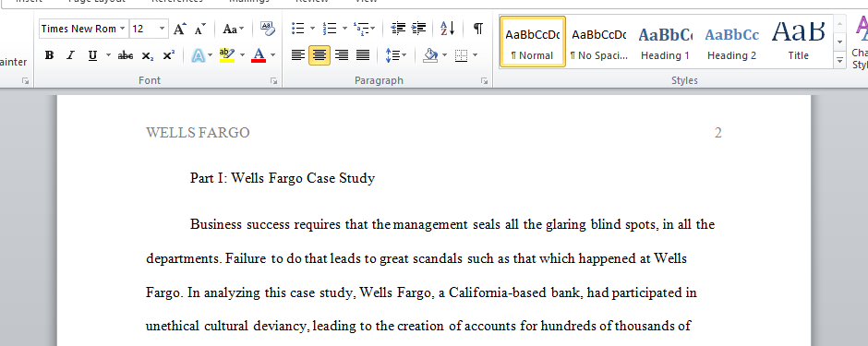
Task: Open line and paragraph spacing menu
Action: pos(395,55)
